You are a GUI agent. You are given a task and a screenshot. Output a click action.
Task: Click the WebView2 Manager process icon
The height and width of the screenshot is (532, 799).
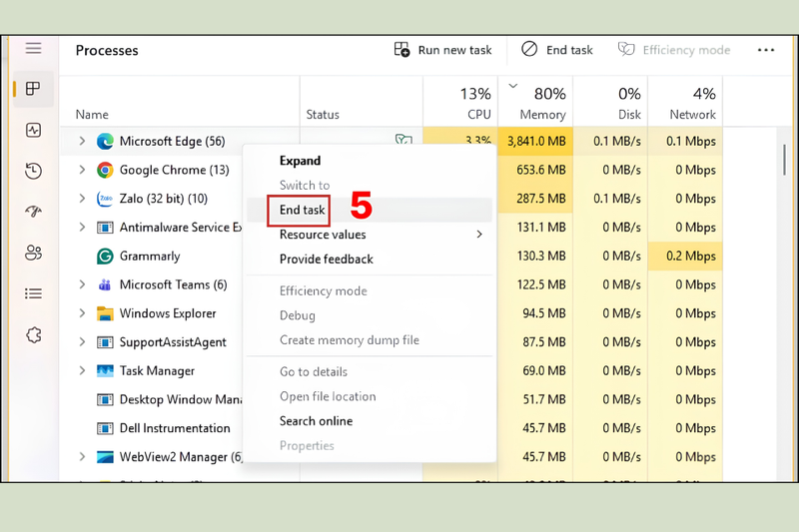(x=105, y=457)
